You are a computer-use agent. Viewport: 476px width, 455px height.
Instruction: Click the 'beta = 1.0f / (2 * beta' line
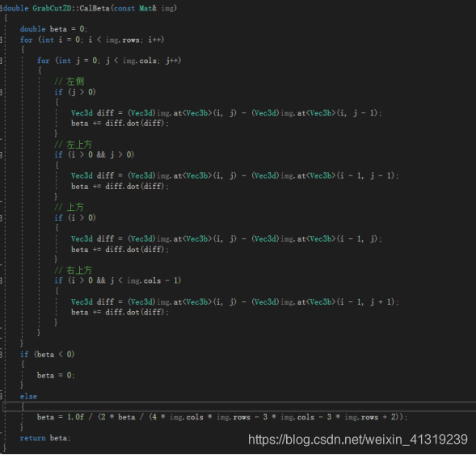coord(222,417)
